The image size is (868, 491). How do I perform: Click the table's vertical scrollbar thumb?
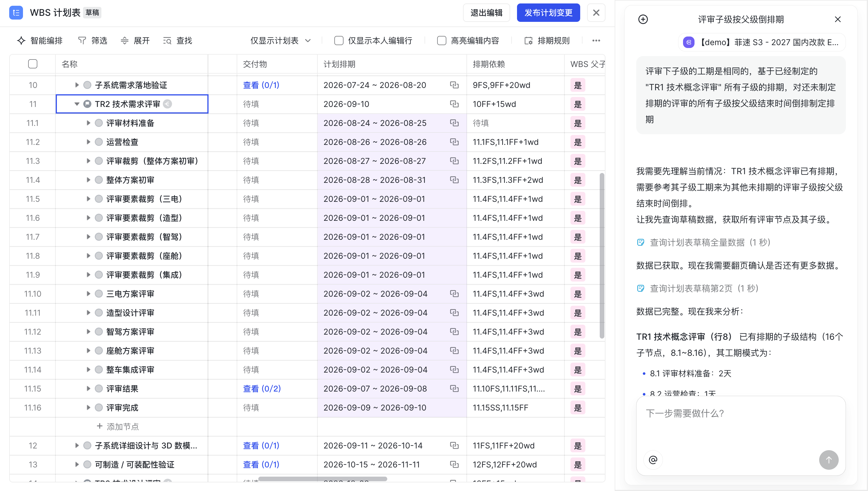point(602,255)
